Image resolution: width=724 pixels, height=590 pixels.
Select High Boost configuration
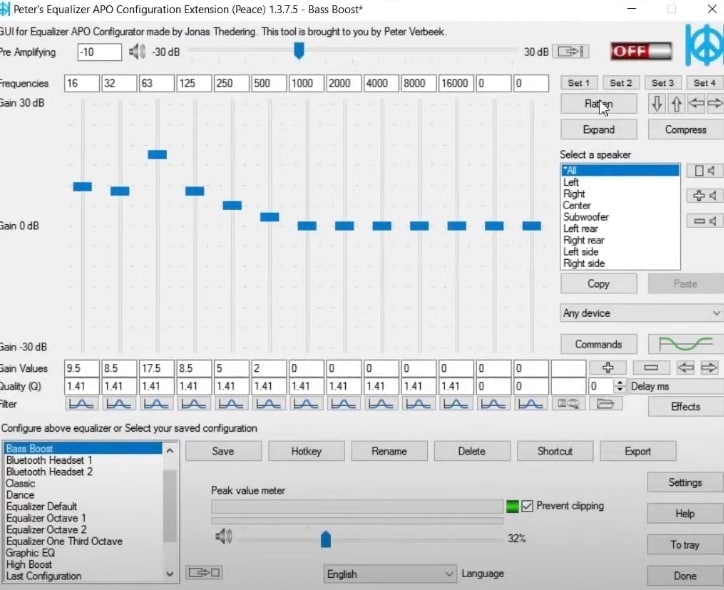click(29, 564)
